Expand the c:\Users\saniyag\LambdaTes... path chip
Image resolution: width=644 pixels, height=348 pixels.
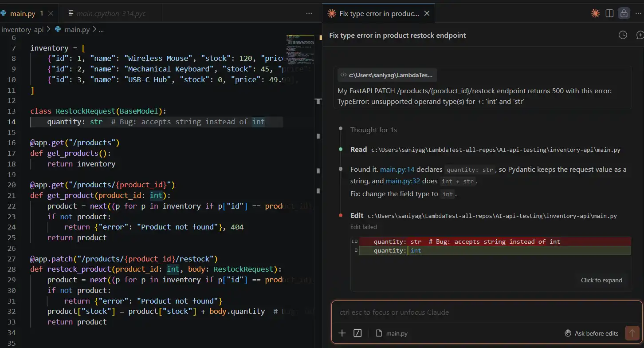[387, 75]
